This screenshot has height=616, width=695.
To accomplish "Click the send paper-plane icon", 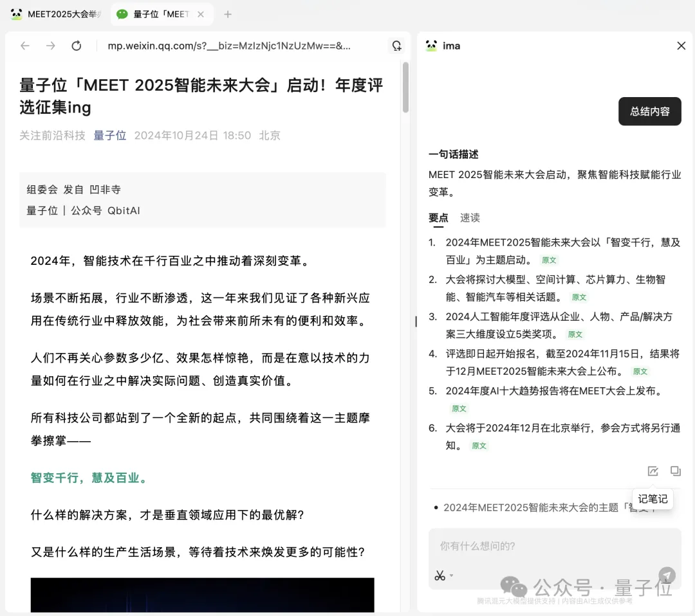I will tap(667, 575).
